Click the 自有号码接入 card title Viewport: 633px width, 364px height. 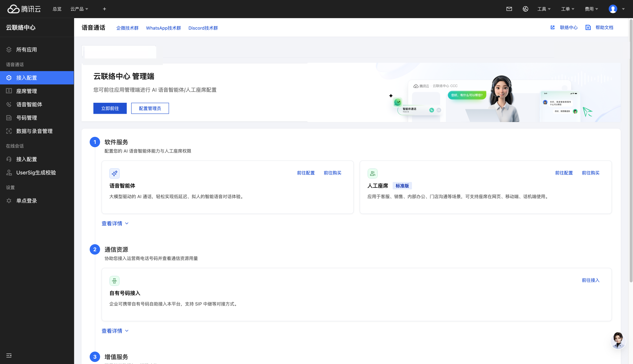125,293
